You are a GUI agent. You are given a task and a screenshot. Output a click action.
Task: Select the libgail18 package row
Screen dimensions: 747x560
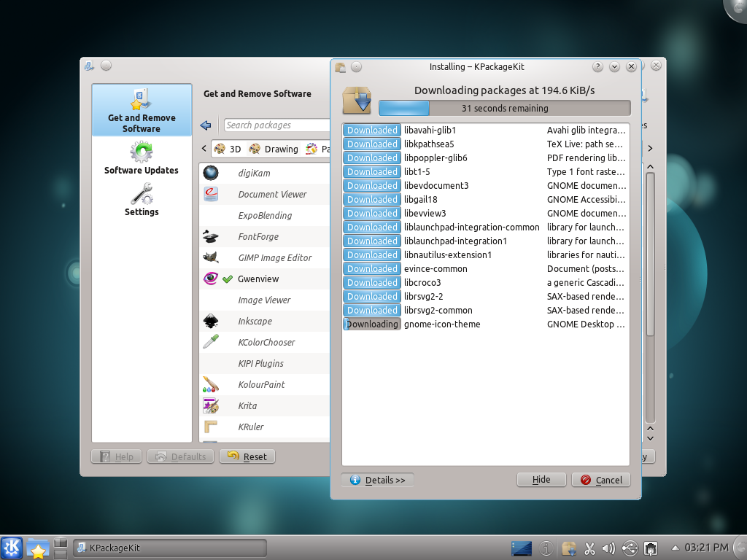[x=485, y=199]
